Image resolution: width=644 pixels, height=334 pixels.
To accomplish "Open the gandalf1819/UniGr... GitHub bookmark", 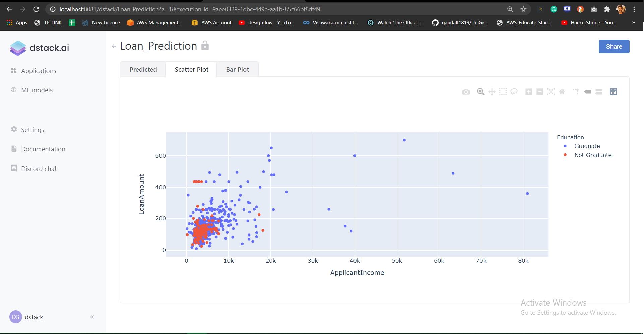I will click(x=460, y=23).
